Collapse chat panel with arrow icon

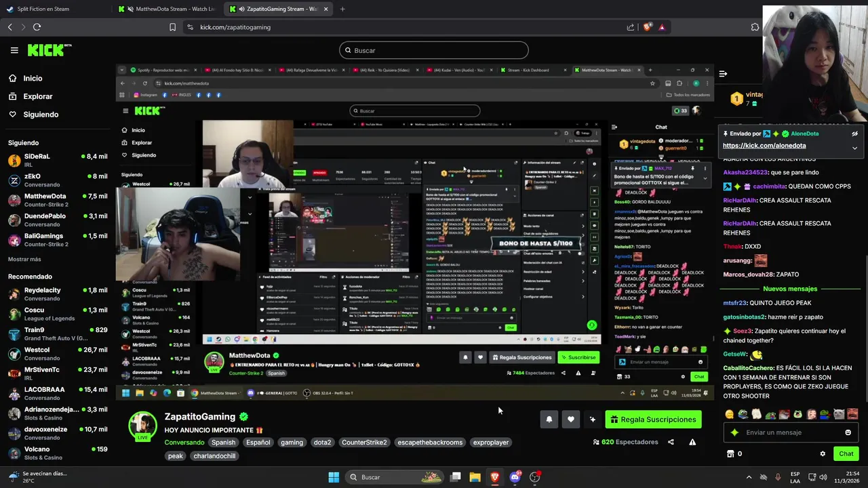coord(723,73)
